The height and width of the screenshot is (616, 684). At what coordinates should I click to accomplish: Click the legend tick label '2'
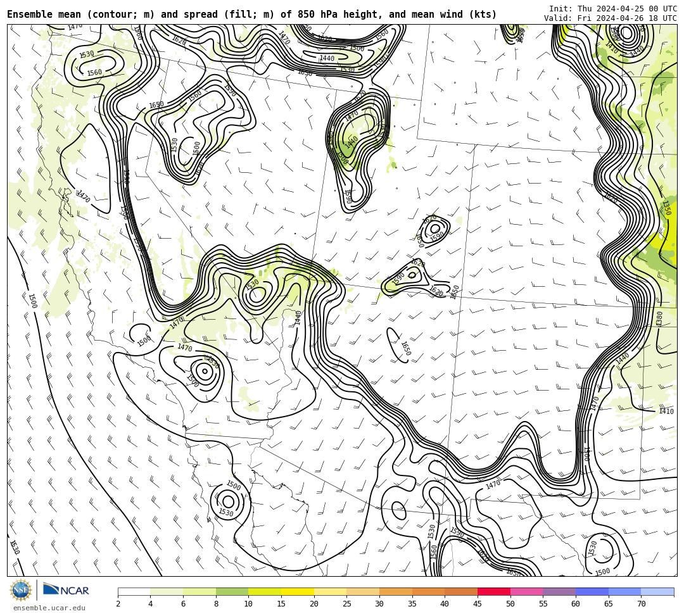[x=118, y=604]
